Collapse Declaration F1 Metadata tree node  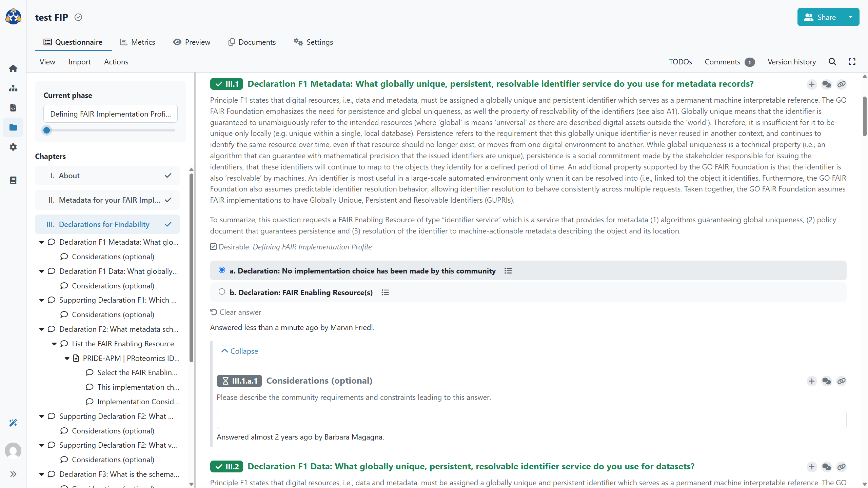pyautogui.click(x=42, y=242)
